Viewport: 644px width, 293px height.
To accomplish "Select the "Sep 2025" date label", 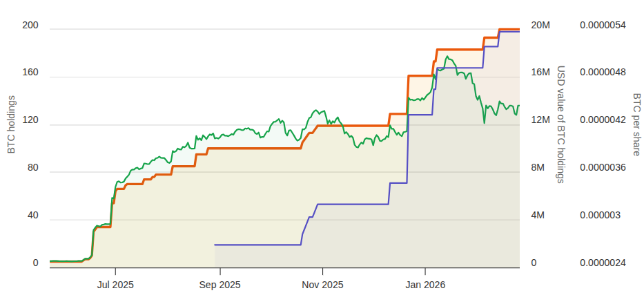I will (x=219, y=284).
